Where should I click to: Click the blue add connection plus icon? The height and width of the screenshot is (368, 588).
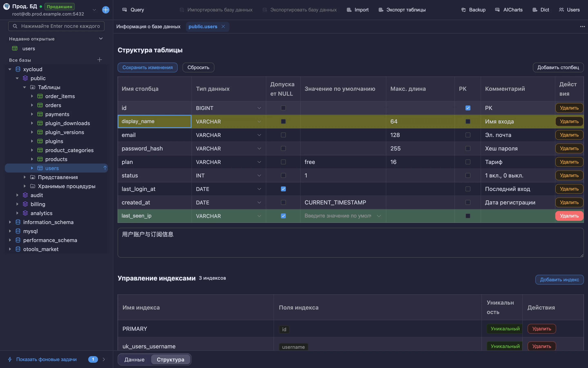coord(106,10)
